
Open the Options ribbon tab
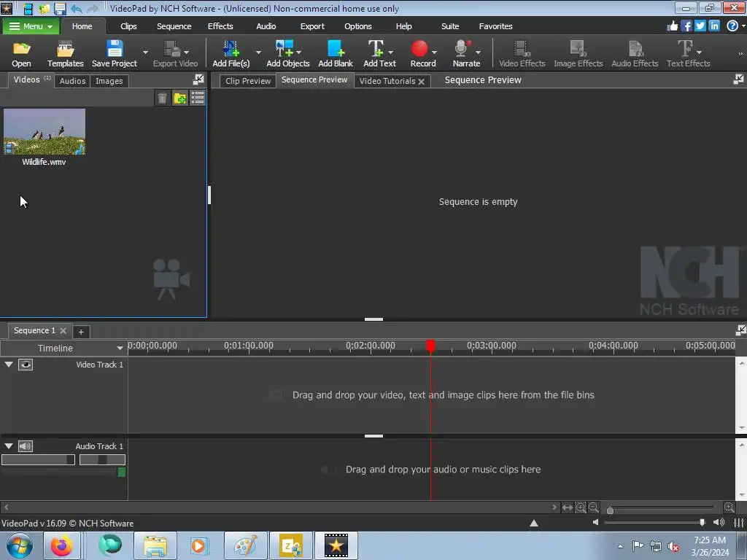point(357,26)
